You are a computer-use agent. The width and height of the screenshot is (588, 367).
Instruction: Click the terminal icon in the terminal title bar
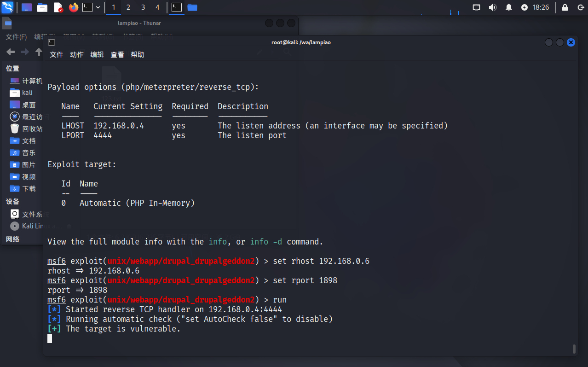(52, 42)
